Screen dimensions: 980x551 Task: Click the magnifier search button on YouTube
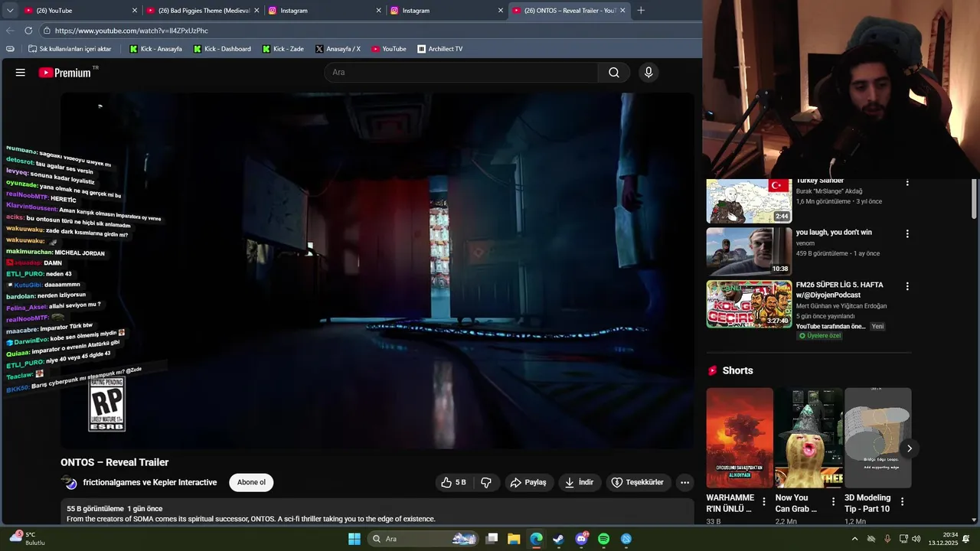(614, 73)
